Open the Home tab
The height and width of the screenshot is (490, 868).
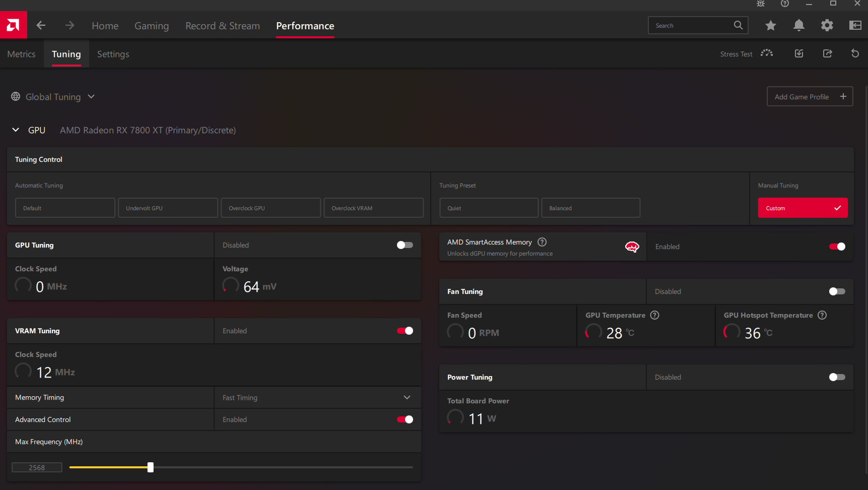[105, 26]
